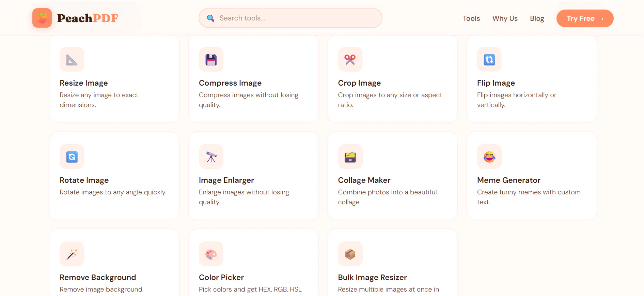Click the Image Enlarger telescope icon
This screenshot has width=644, height=296.
(x=211, y=157)
